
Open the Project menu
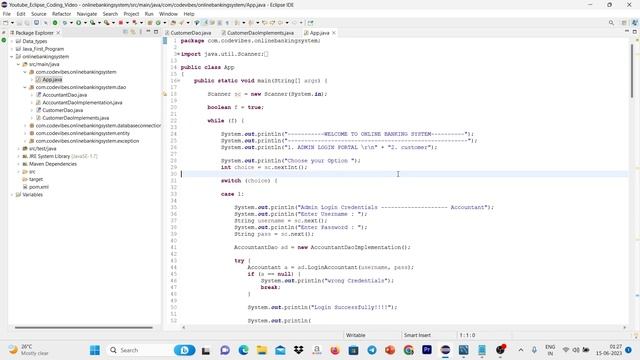[131, 14]
